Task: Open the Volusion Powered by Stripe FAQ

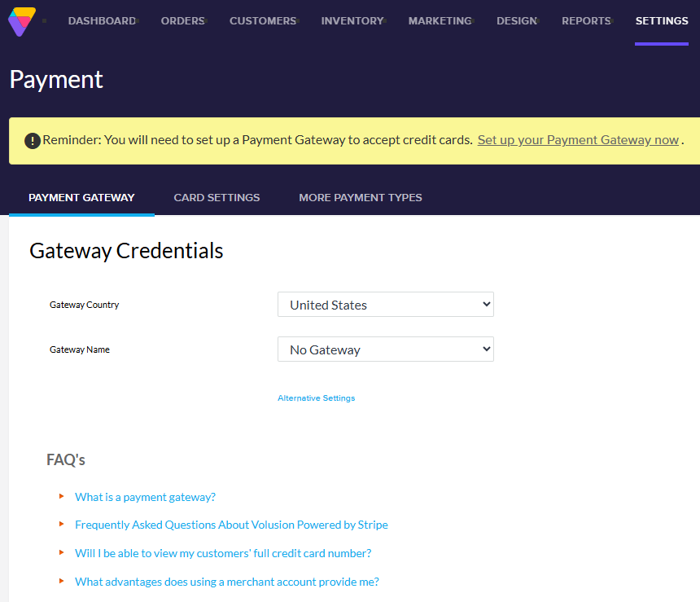Action: 231,525
